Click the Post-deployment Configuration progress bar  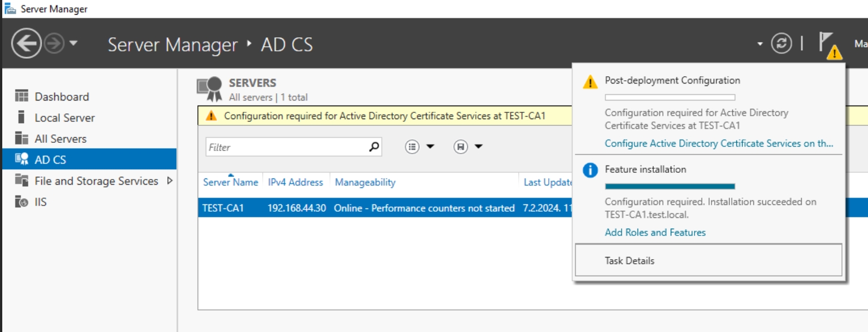[670, 97]
